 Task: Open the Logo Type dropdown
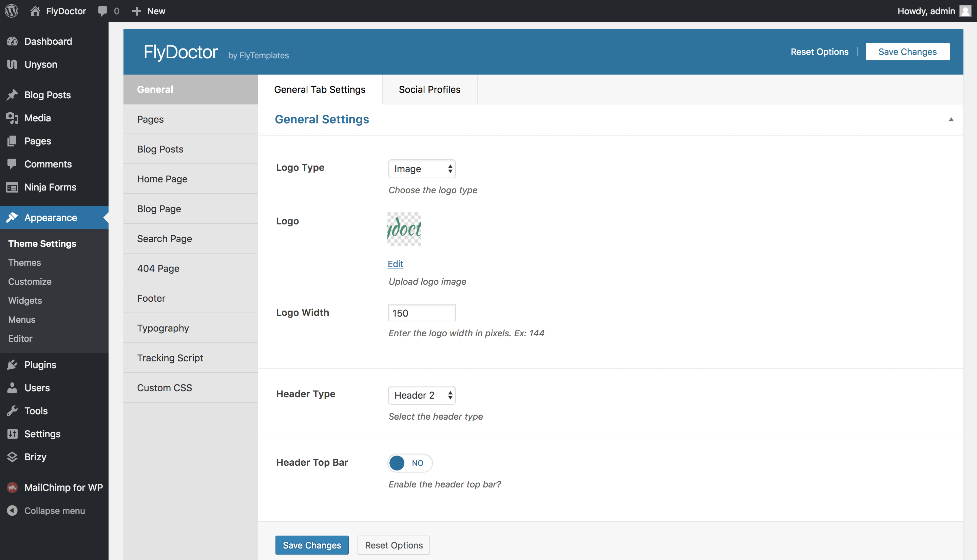pyautogui.click(x=422, y=168)
